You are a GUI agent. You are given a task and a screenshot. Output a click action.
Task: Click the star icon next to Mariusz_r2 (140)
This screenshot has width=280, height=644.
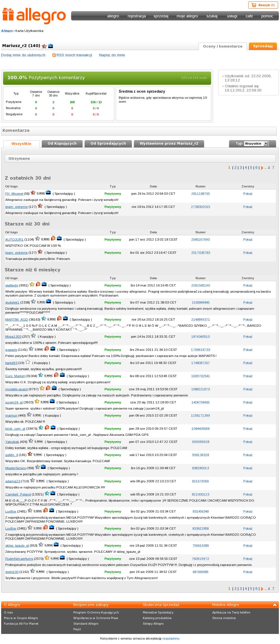[44, 46]
